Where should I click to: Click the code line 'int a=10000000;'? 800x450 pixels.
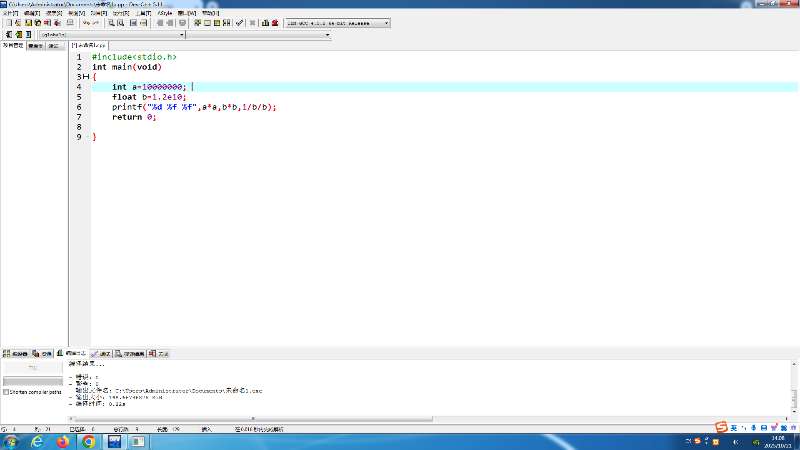point(149,87)
